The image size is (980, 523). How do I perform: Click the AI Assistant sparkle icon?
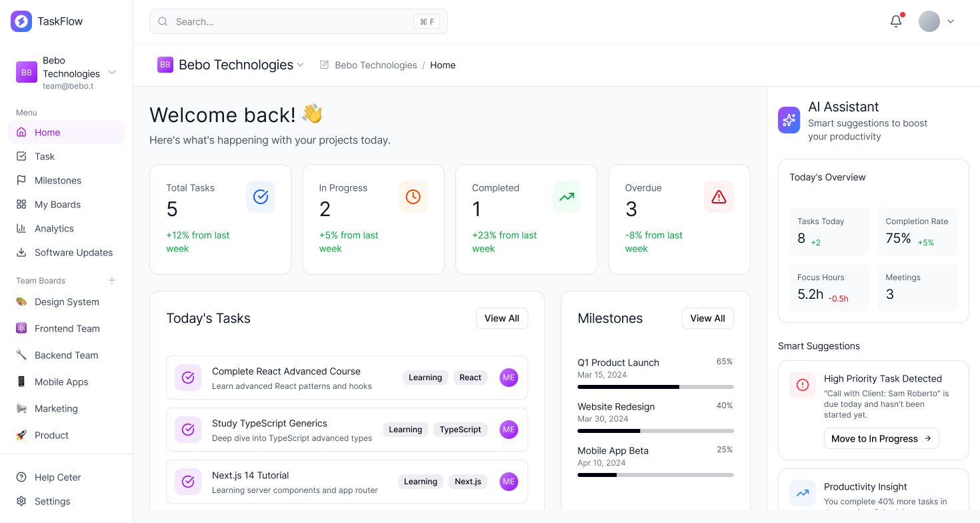pyautogui.click(x=789, y=120)
